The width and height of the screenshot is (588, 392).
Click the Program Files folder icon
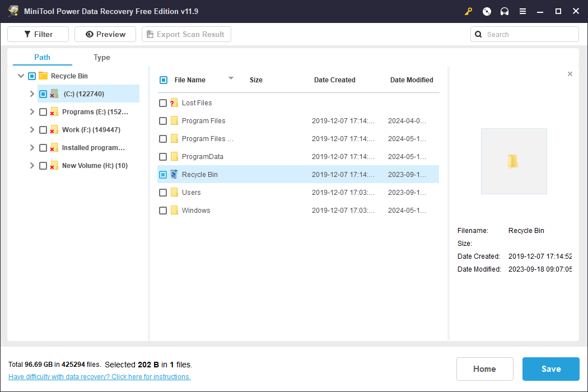coord(174,121)
